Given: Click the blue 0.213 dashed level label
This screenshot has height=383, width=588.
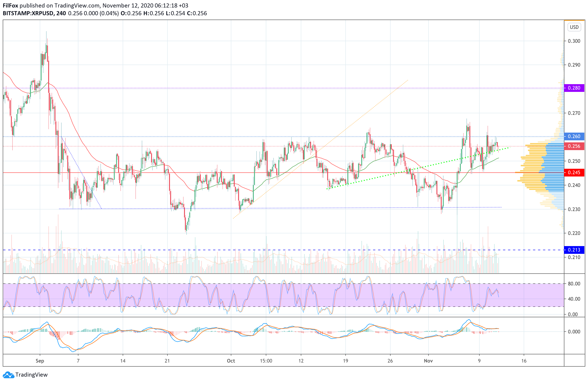Looking at the screenshot, I should click(x=574, y=250).
